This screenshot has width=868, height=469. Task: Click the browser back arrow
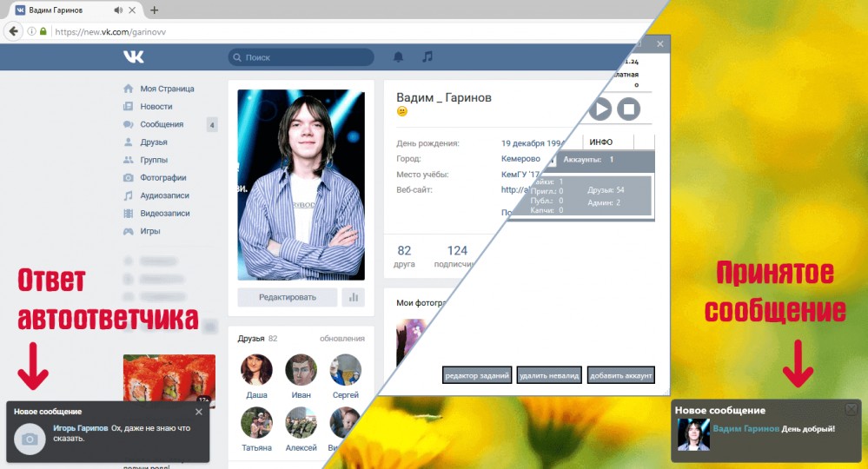(x=14, y=31)
